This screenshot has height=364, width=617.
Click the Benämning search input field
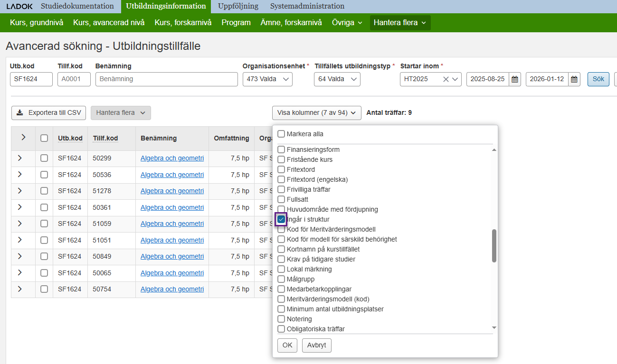tap(166, 79)
